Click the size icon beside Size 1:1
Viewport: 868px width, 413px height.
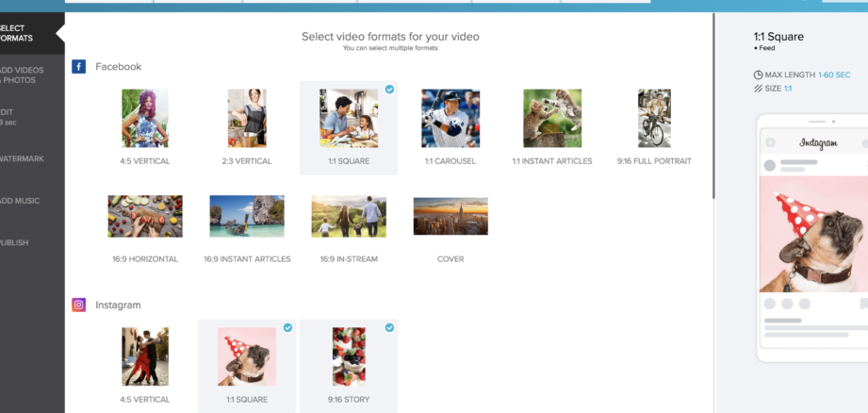point(758,88)
